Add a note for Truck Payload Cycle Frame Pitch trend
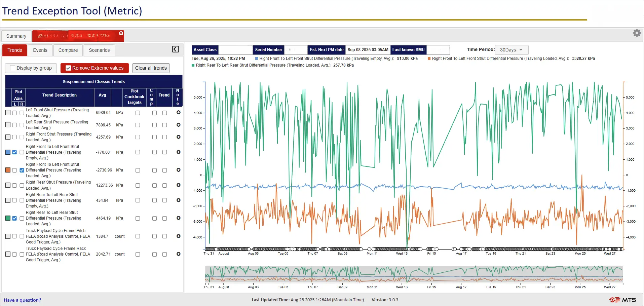This screenshot has width=644, height=306. coord(178,236)
